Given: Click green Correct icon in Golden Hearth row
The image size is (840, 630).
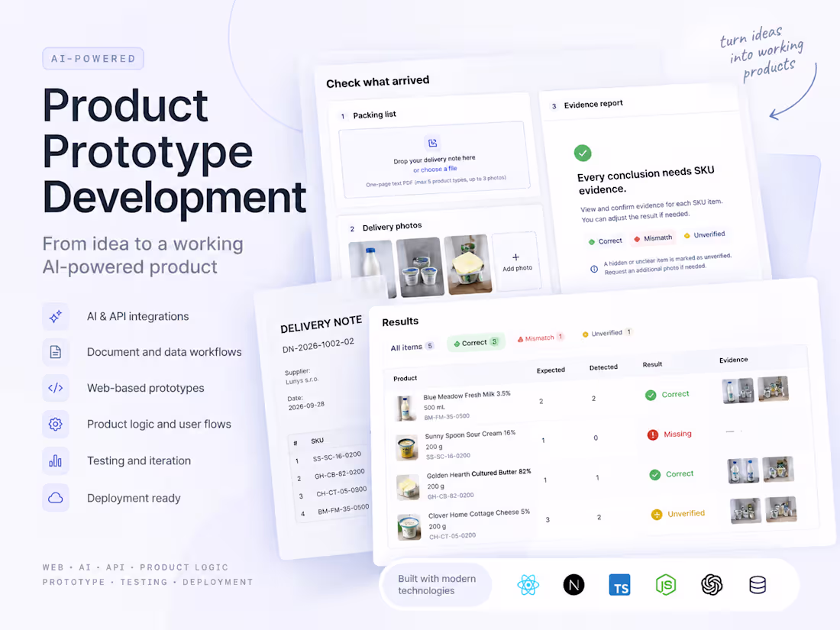Looking at the screenshot, I should (655, 475).
